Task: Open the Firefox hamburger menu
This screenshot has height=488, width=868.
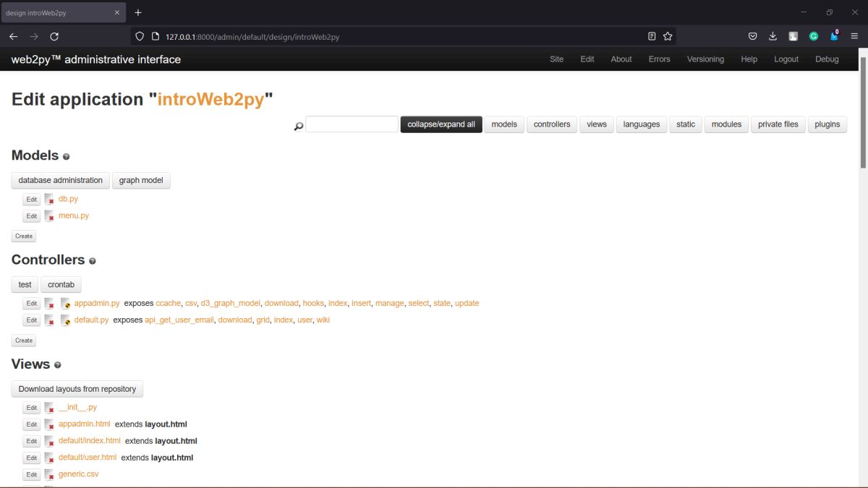Action: pos(854,36)
